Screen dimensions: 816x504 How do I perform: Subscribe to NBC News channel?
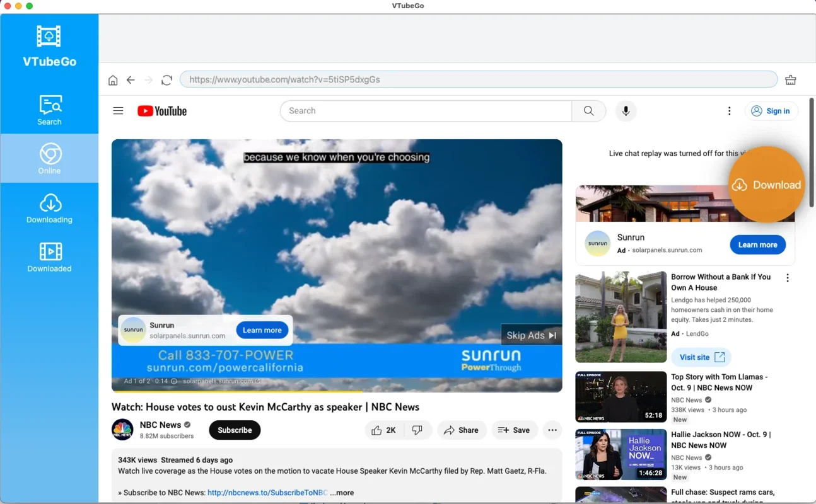[x=235, y=430]
